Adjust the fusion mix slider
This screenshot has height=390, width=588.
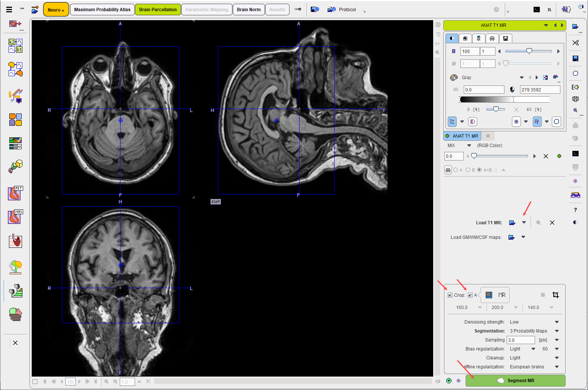tap(500, 156)
